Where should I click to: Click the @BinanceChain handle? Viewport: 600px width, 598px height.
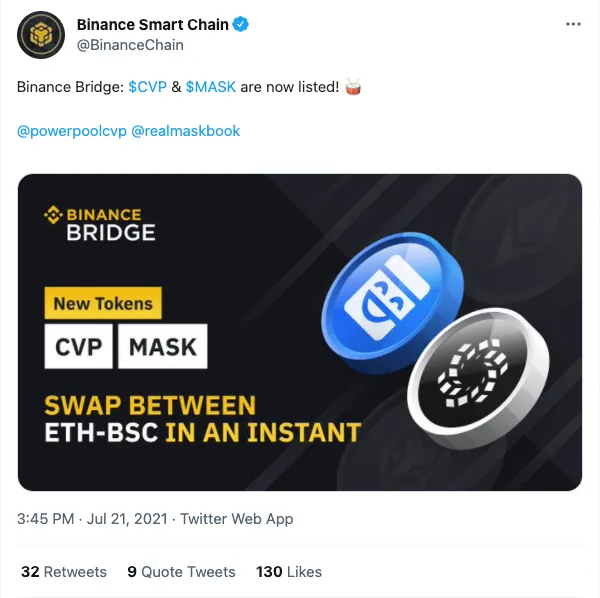[x=130, y=45]
